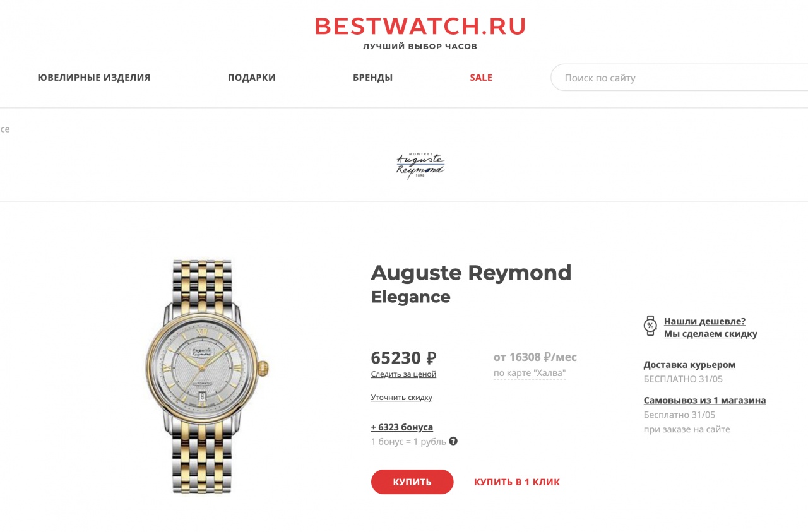This screenshot has height=532, width=808.
Task: Open the Ювелирные изделия menu
Action: pyautogui.click(x=94, y=78)
